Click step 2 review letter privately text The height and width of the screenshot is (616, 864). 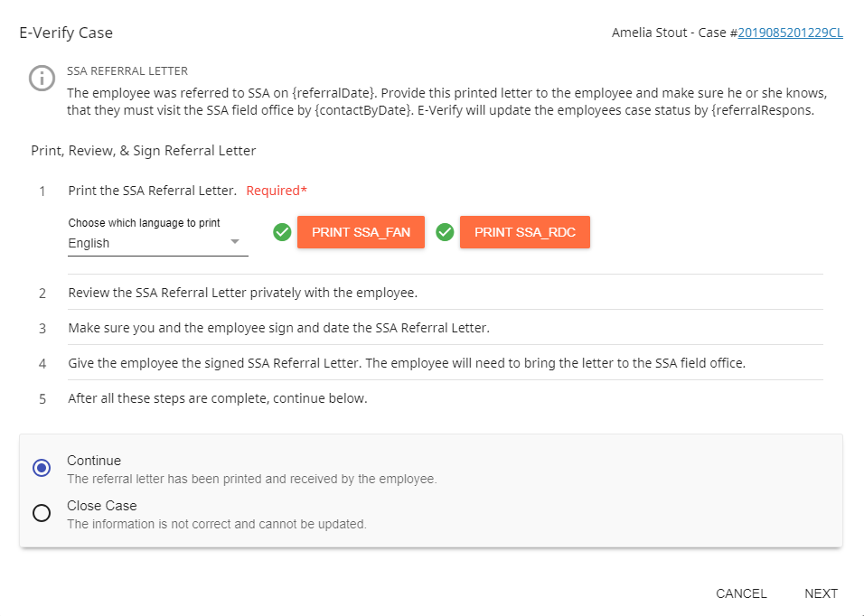(242, 293)
